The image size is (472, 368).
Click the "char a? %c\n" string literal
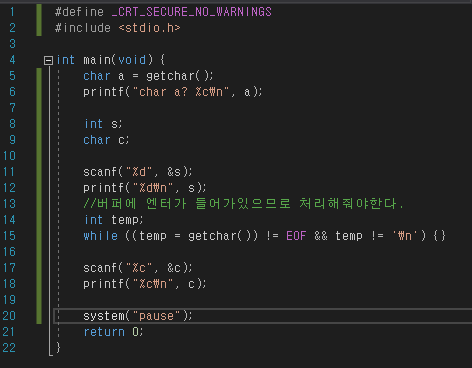(x=181, y=92)
